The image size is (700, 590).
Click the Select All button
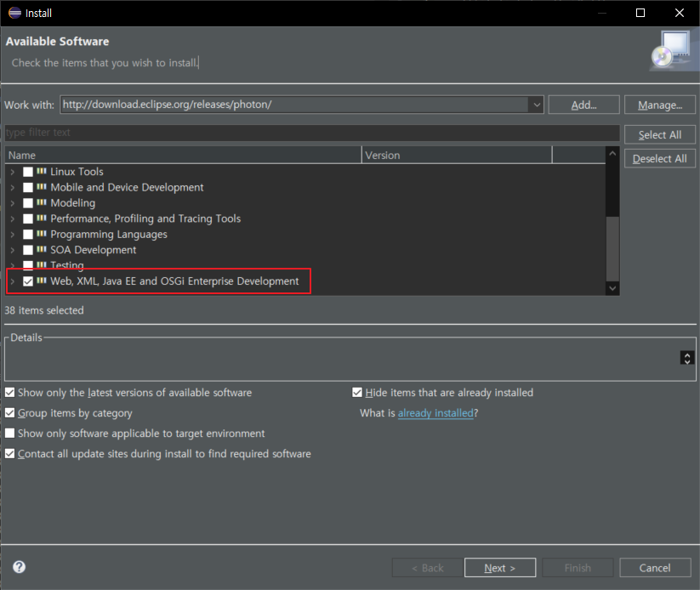tap(660, 135)
